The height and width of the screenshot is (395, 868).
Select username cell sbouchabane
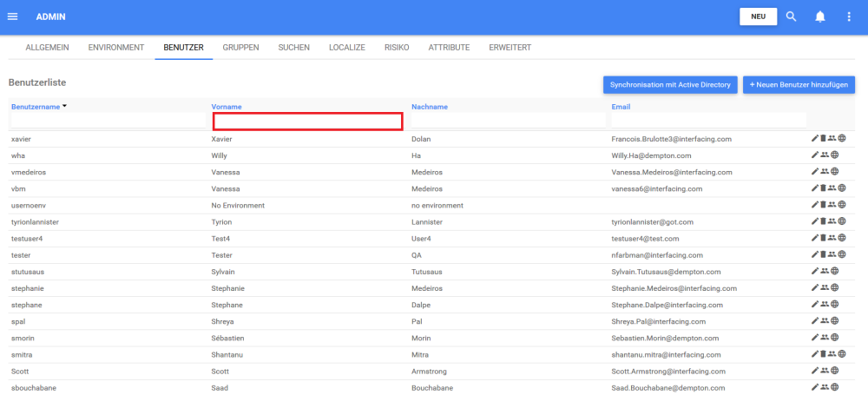34,387
